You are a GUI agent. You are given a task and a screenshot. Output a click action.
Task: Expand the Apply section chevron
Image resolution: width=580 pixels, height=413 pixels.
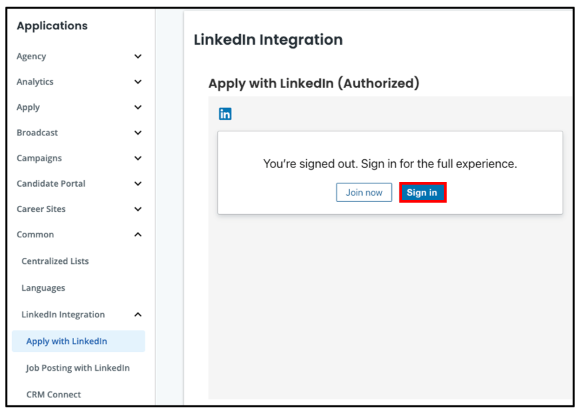pos(138,107)
